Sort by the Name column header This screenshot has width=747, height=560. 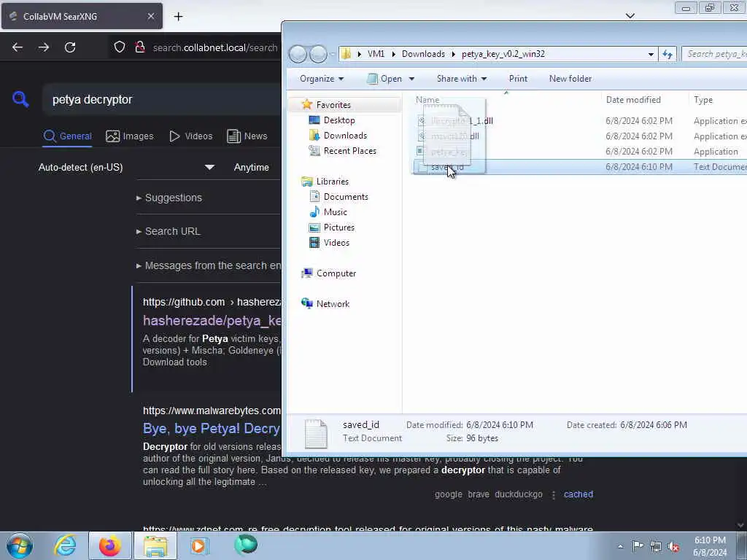point(506,99)
